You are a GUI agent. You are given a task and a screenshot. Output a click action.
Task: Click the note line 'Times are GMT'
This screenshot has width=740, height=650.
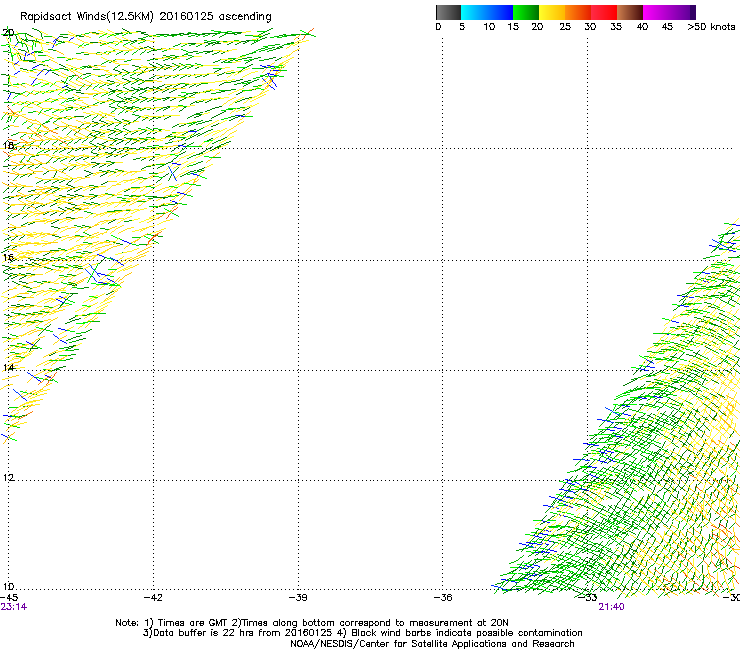[194, 623]
